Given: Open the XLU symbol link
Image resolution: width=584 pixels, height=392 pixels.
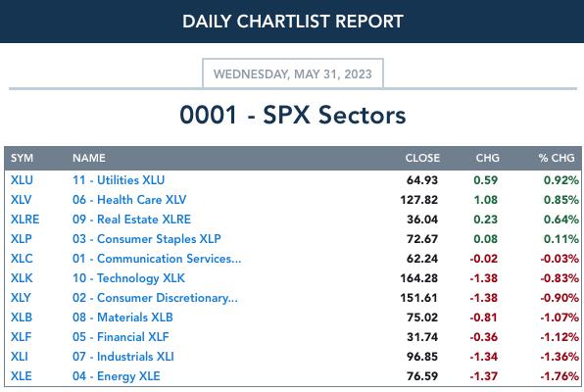Looking at the screenshot, I should click(x=22, y=180).
